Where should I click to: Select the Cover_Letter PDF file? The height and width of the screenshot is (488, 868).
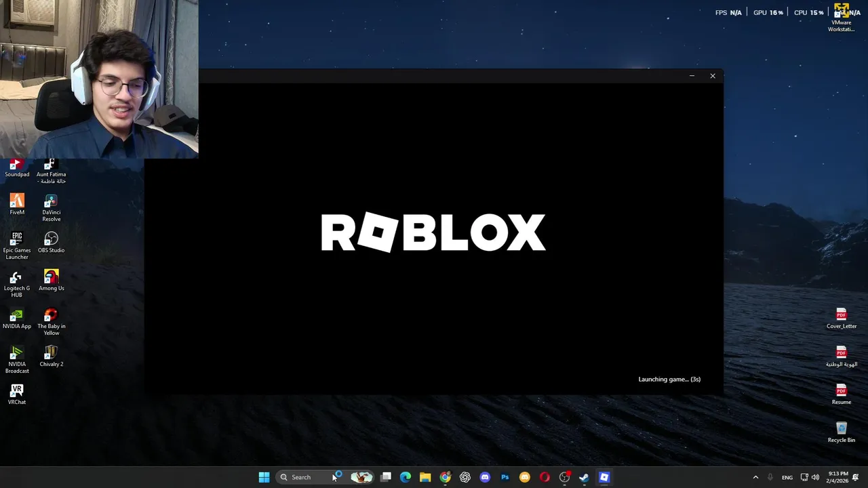point(842,319)
